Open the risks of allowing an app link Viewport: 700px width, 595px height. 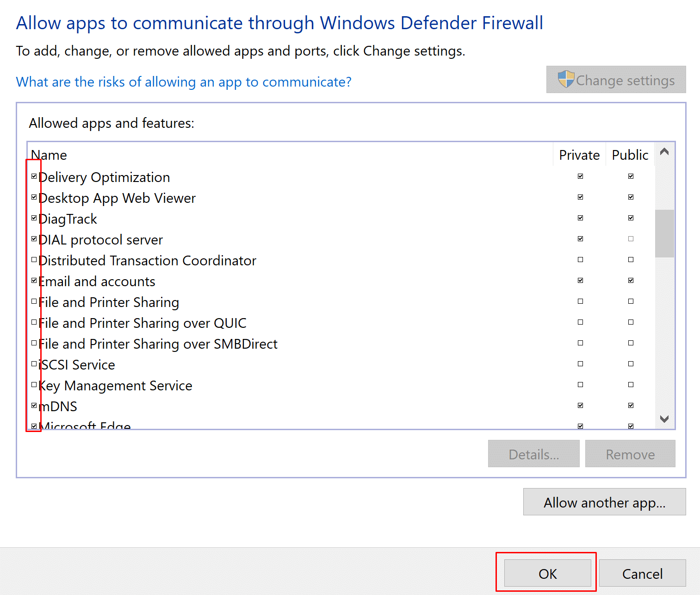(x=184, y=82)
